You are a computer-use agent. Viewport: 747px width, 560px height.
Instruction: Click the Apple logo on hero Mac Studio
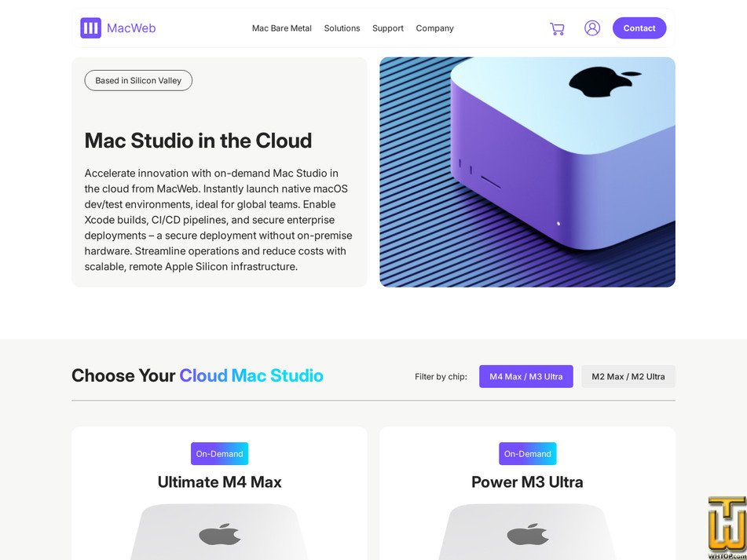click(604, 82)
